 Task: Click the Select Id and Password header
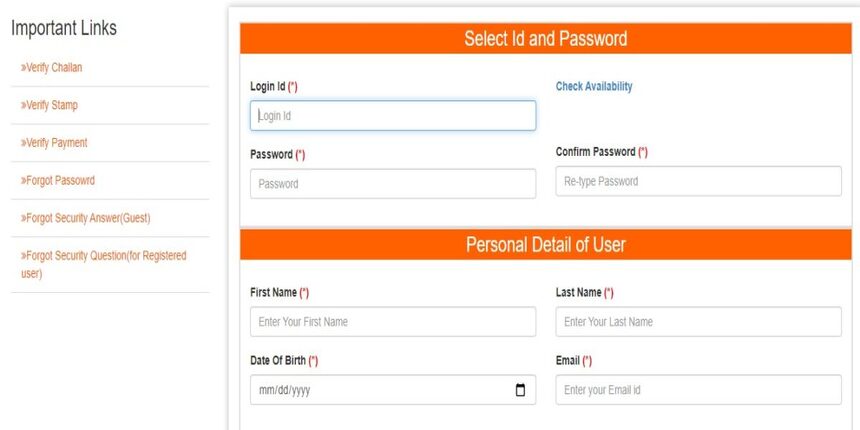[x=546, y=38]
